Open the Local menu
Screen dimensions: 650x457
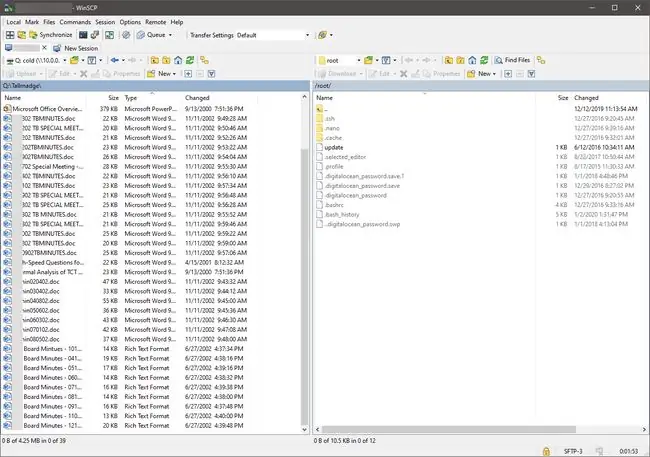(13, 22)
